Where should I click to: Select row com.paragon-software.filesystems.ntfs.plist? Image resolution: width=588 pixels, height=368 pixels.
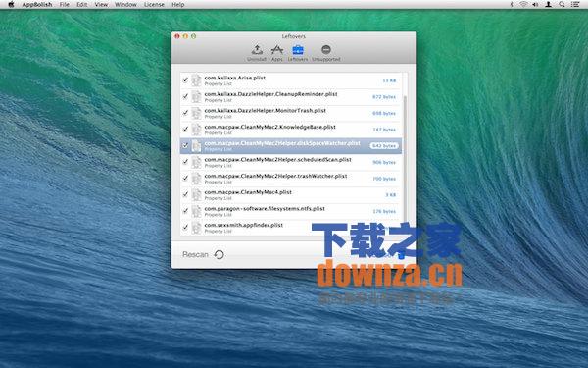(291, 211)
